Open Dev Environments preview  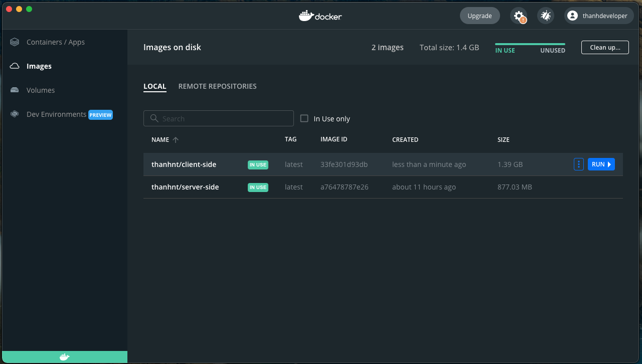[56, 114]
